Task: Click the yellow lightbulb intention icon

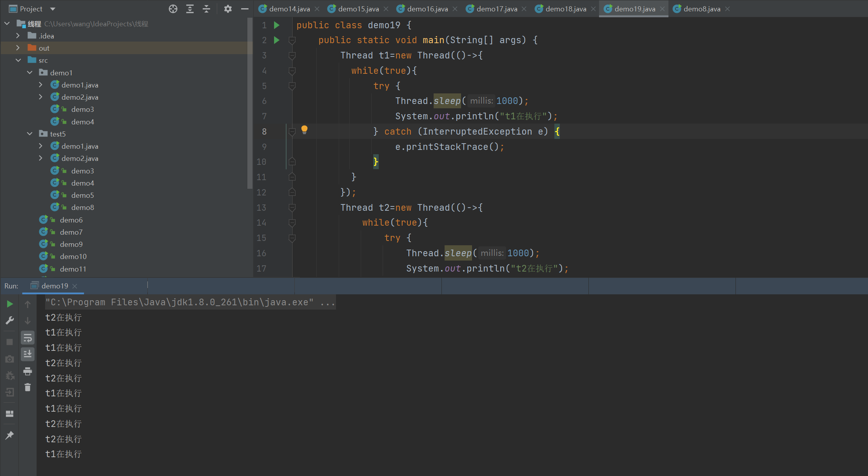Action: (x=304, y=129)
